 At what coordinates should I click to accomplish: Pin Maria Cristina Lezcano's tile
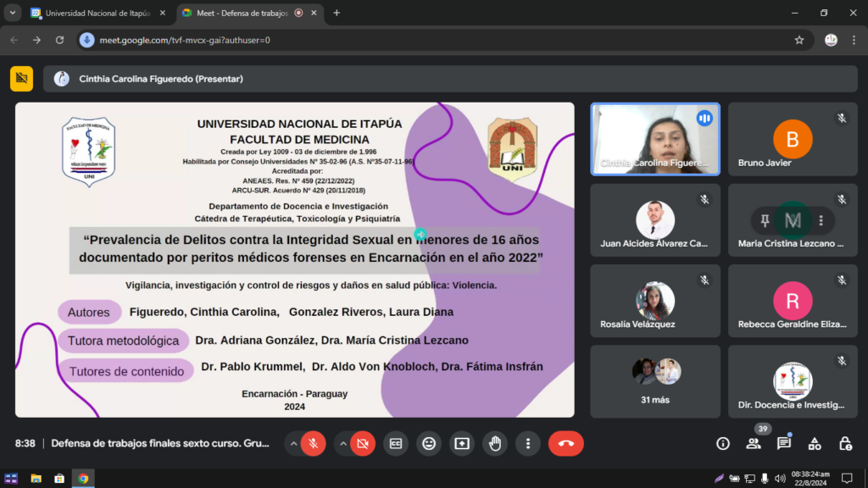765,221
